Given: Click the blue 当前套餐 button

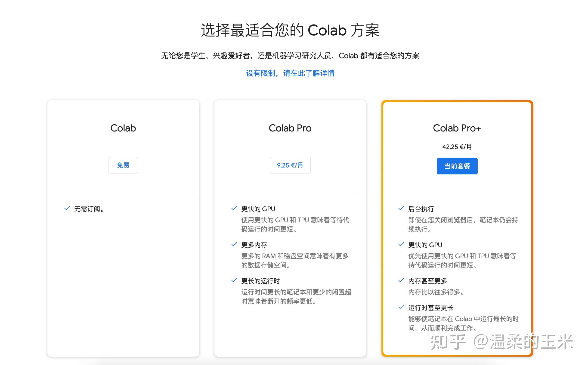Looking at the screenshot, I should coord(457,166).
